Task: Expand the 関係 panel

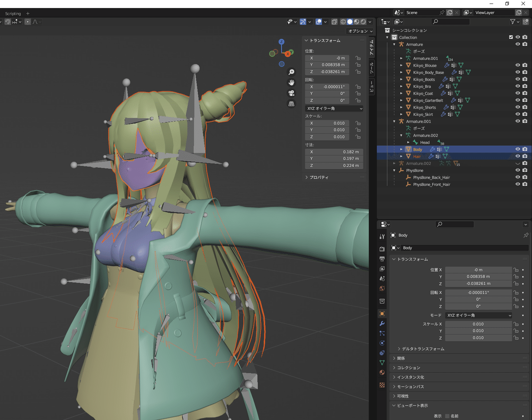Action: pyautogui.click(x=459, y=358)
